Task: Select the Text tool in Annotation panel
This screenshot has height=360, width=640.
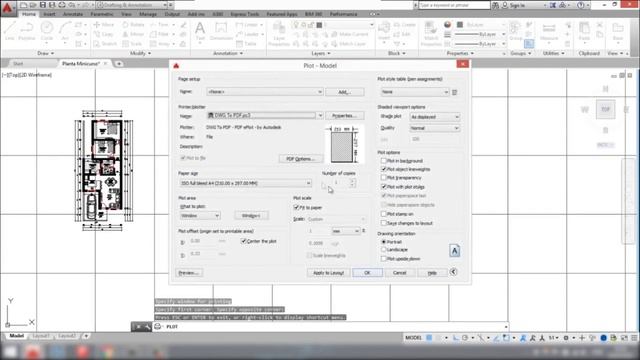Action: click(200, 31)
